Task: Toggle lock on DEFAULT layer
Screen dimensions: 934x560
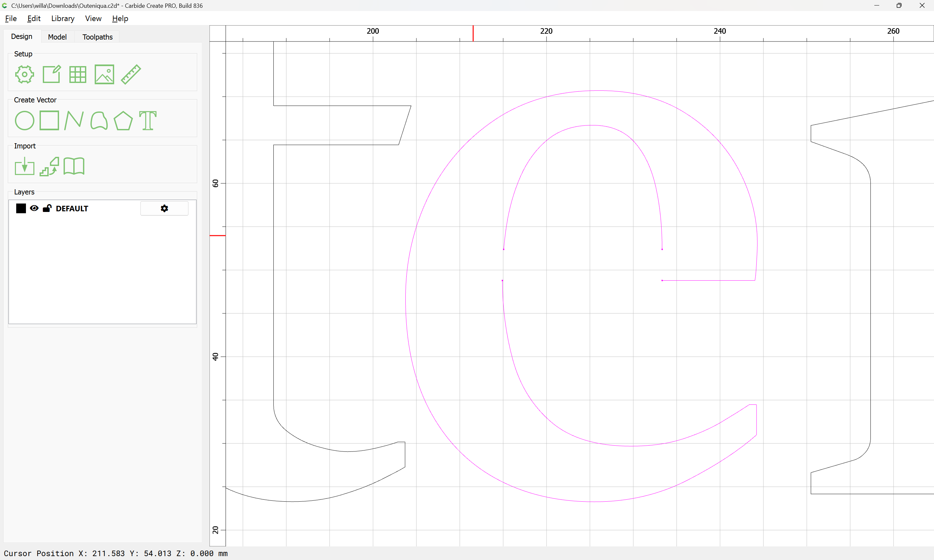Action: 47,208
